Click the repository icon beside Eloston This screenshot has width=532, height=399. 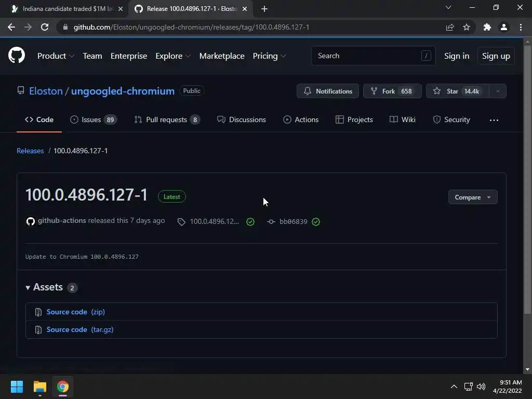pos(21,90)
